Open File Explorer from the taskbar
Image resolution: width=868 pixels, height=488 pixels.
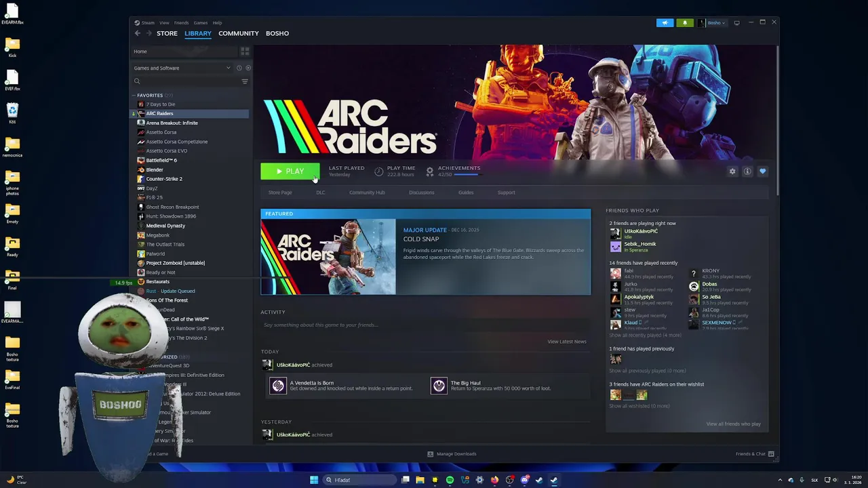click(x=420, y=480)
